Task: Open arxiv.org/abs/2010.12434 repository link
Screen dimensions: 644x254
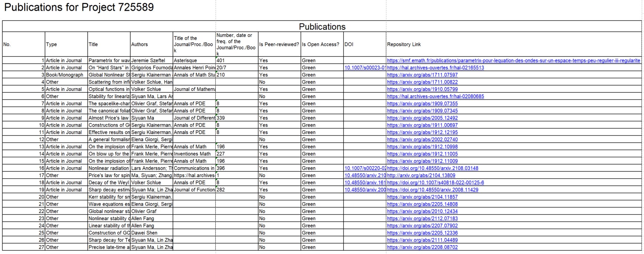Action: click(x=422, y=211)
